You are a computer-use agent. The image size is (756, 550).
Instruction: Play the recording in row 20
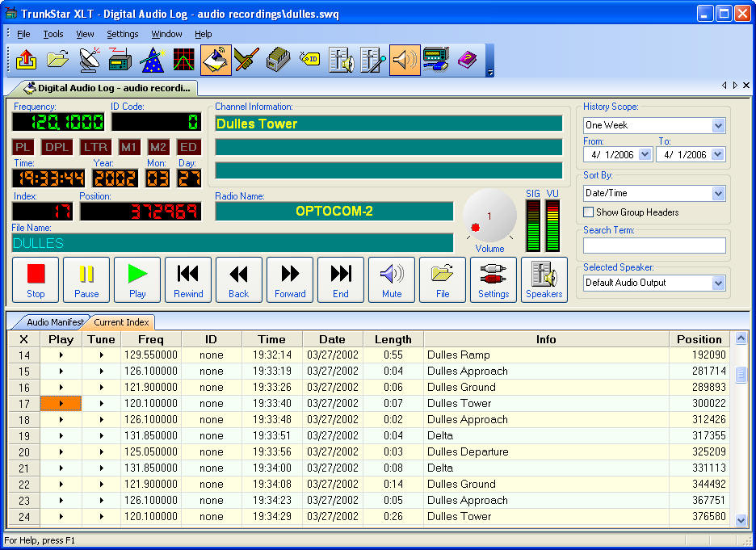click(x=61, y=452)
